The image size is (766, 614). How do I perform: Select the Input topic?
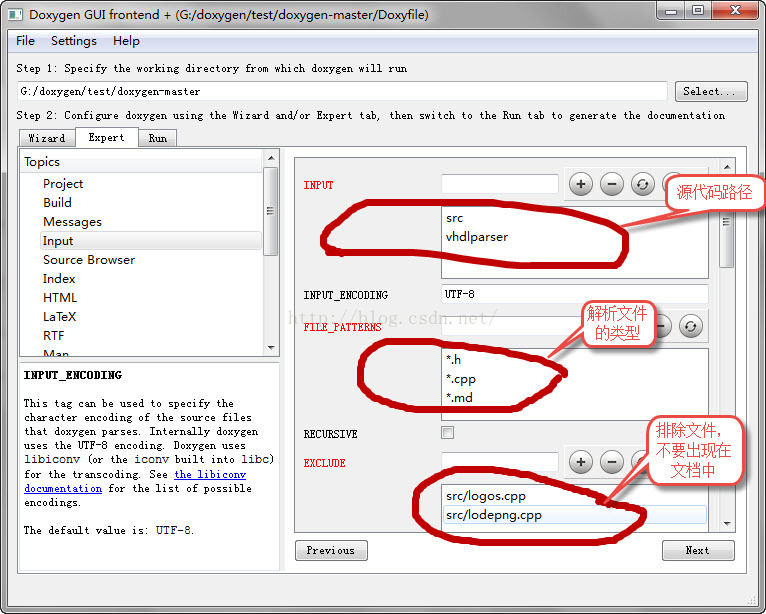coord(151,241)
